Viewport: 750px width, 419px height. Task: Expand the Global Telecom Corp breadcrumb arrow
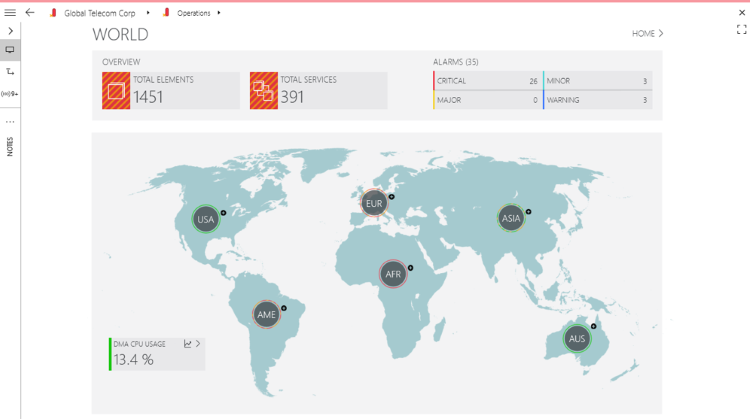pos(148,13)
